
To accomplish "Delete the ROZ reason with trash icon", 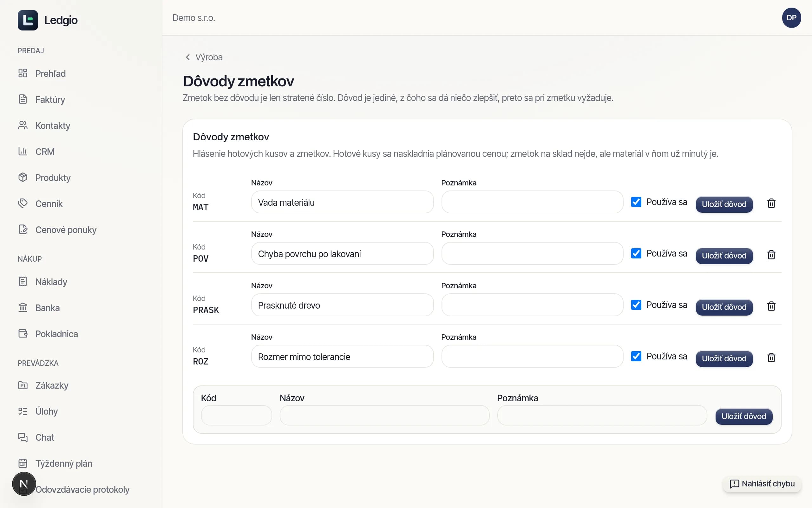I will point(771,358).
